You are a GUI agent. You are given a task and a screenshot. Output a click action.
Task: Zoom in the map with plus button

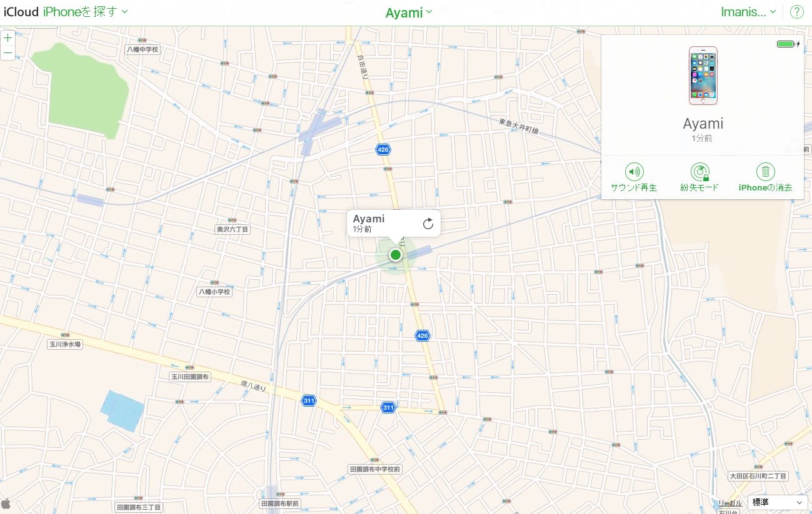click(8, 38)
